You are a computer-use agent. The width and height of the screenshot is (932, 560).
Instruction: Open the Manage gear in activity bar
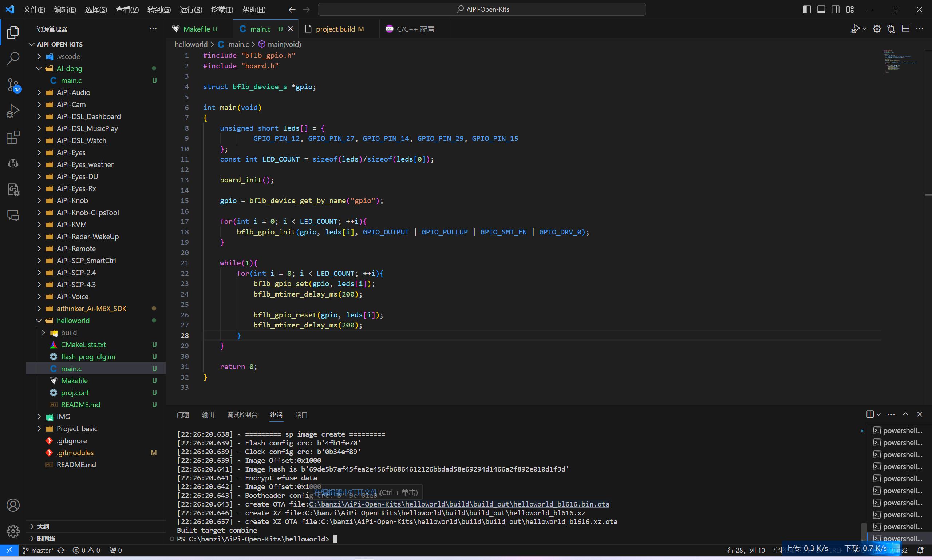click(x=13, y=531)
